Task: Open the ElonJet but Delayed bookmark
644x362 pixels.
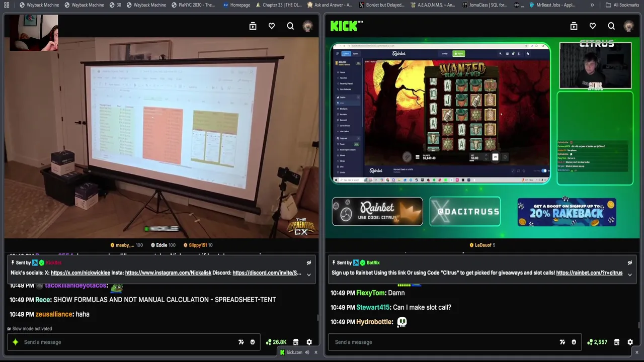Action: (x=381, y=5)
